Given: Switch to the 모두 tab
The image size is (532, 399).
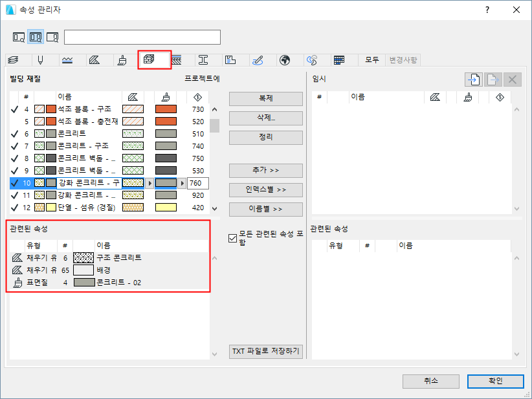Looking at the screenshot, I should tap(371, 59).
